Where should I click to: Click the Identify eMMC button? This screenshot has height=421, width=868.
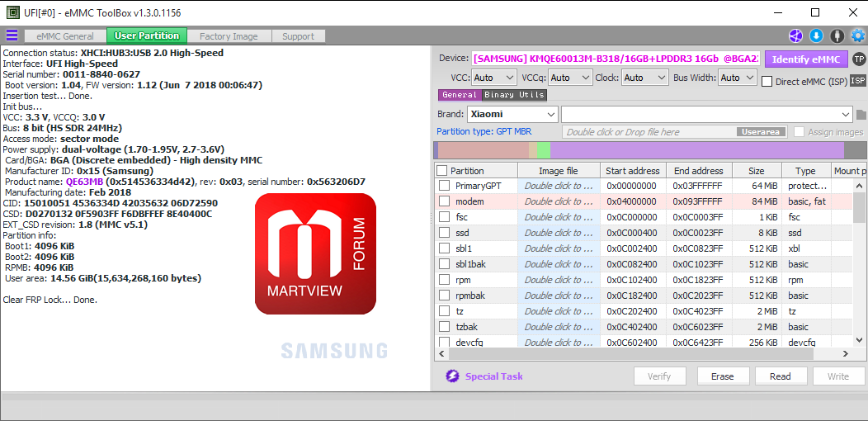[x=806, y=59]
